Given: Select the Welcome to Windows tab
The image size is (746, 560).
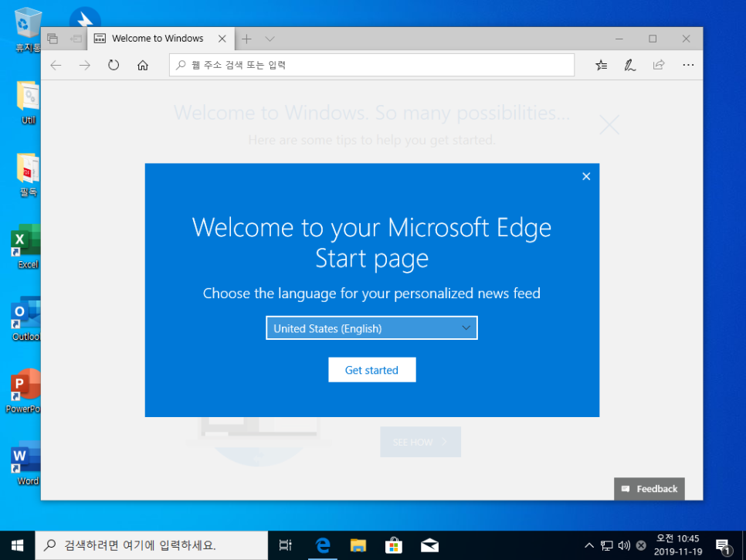Looking at the screenshot, I should click(x=161, y=39).
